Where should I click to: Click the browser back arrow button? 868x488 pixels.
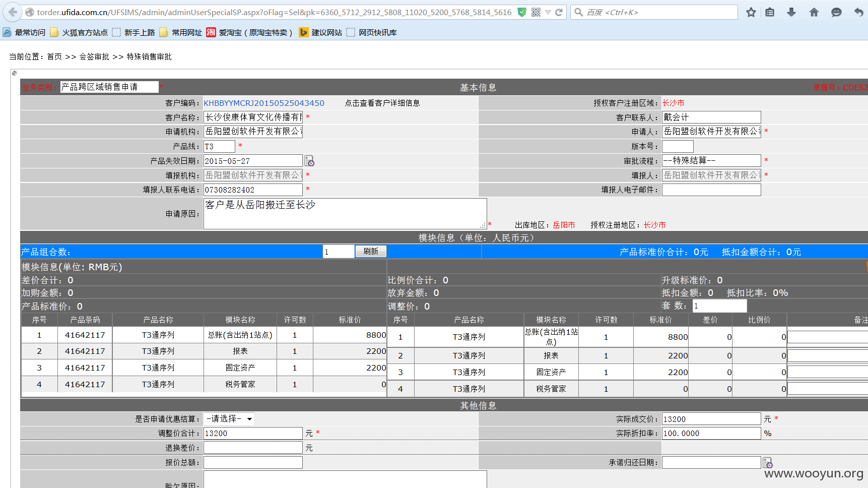[x=13, y=12]
